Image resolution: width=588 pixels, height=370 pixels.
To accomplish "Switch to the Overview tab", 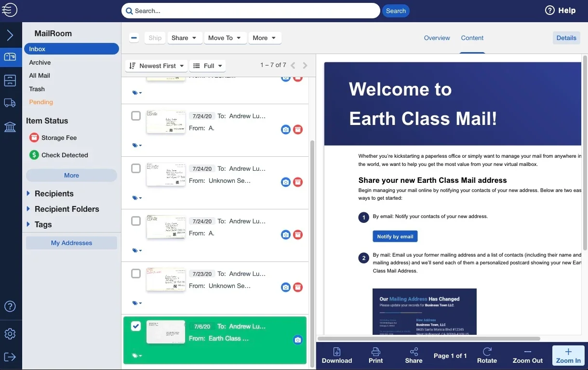I will tap(437, 38).
